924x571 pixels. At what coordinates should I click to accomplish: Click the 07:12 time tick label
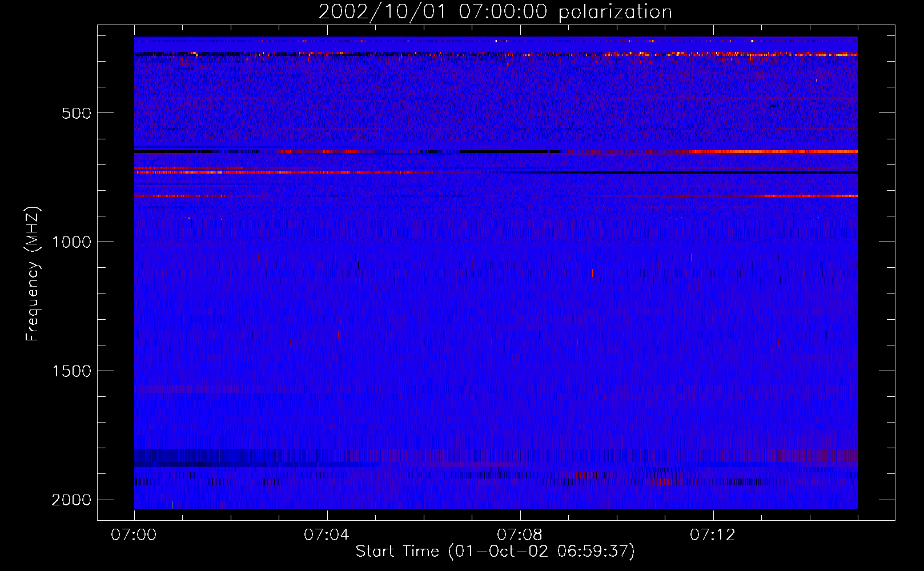pyautogui.click(x=713, y=535)
